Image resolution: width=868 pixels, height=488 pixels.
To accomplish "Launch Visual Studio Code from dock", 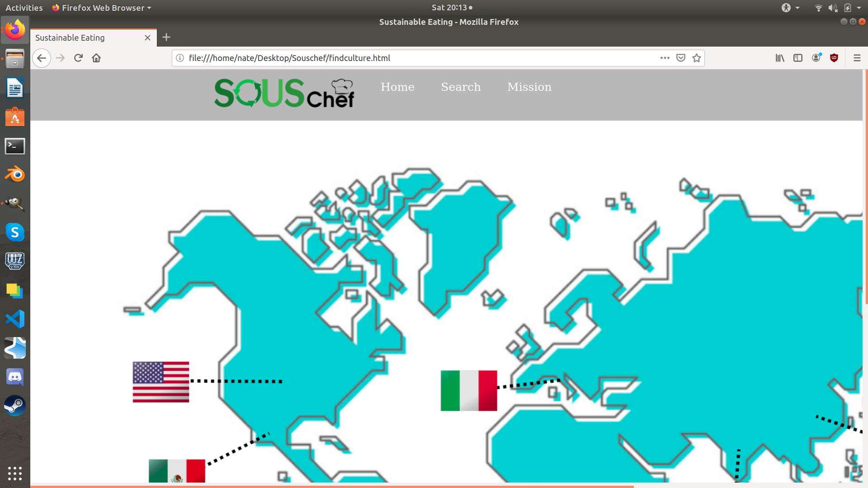I will (x=15, y=319).
